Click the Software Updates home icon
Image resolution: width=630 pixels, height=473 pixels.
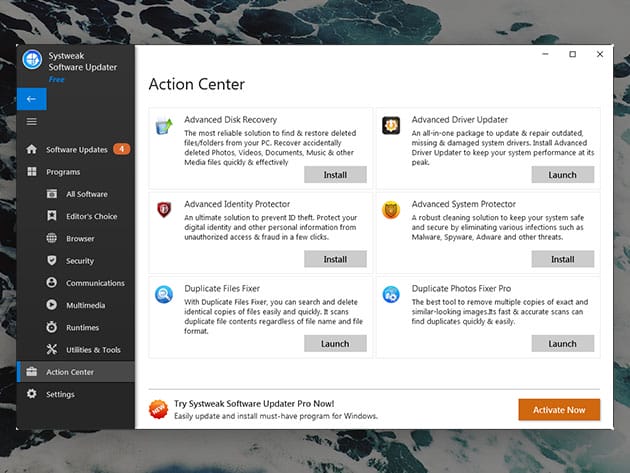pyautogui.click(x=31, y=149)
